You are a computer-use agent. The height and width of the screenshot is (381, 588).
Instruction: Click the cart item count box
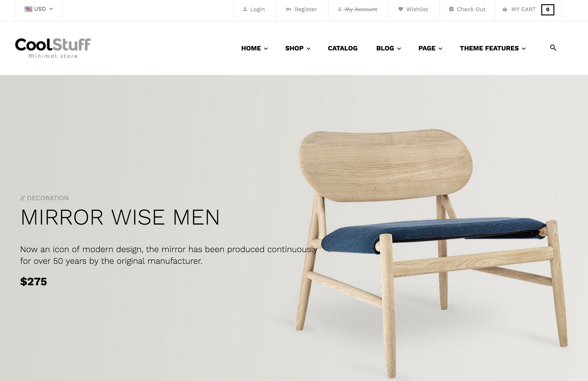[548, 10]
